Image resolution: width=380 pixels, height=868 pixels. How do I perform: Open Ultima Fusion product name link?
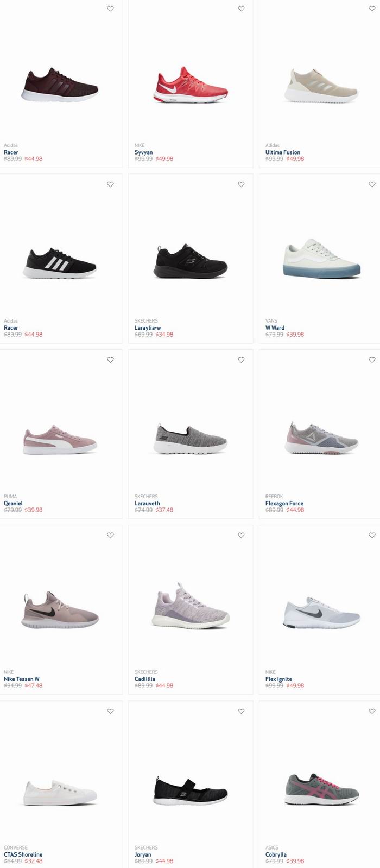point(283,152)
